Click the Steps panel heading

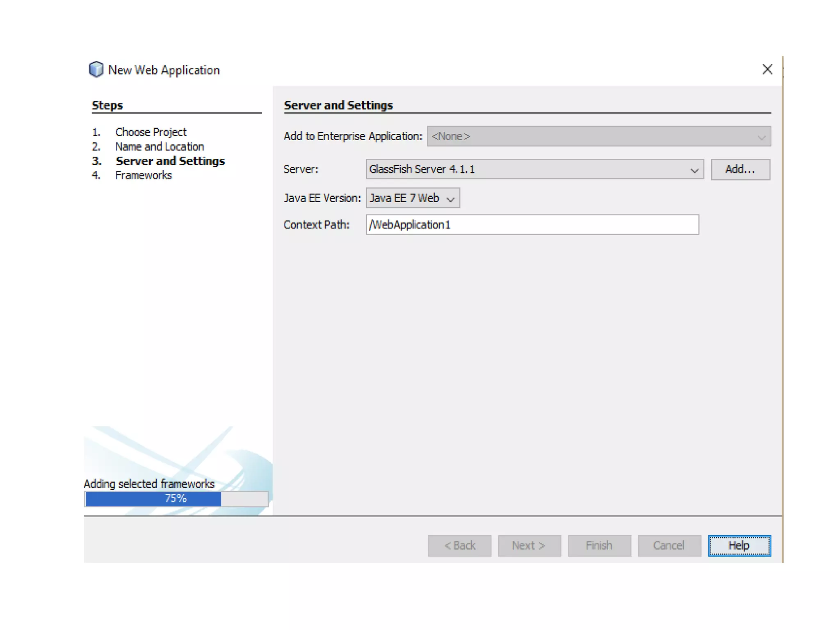(x=107, y=105)
